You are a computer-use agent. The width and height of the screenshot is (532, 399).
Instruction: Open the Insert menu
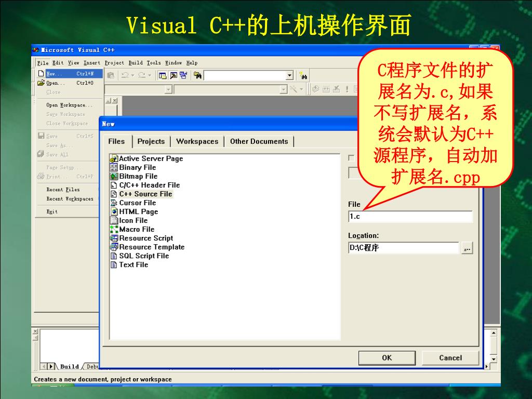click(91, 63)
